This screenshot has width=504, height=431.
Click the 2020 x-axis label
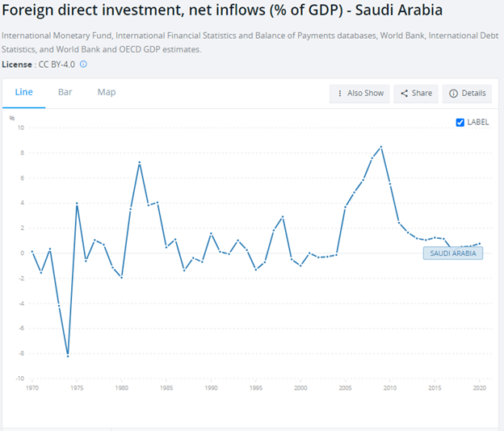480,388
